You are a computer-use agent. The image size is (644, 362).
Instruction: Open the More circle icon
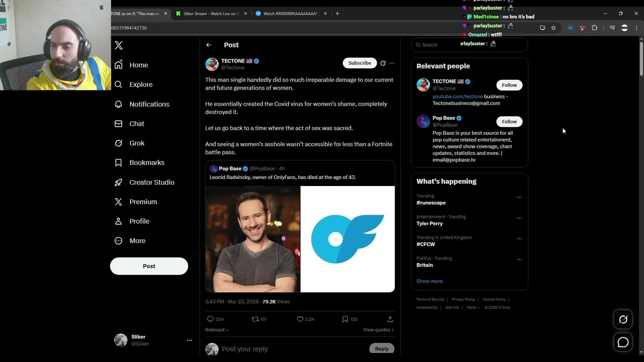pos(118,241)
